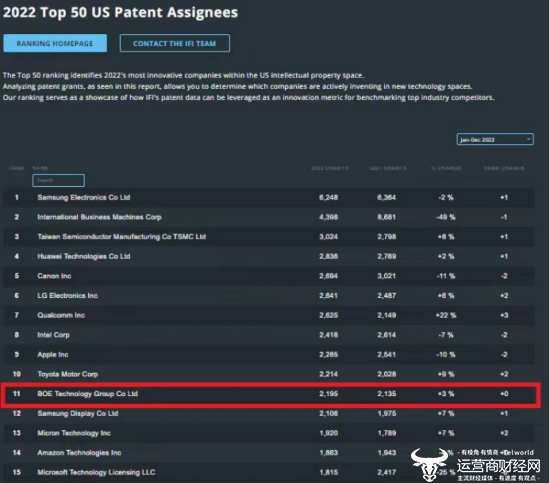
Task: Click Micron 2022 grants value 1,920
Action: click(329, 433)
